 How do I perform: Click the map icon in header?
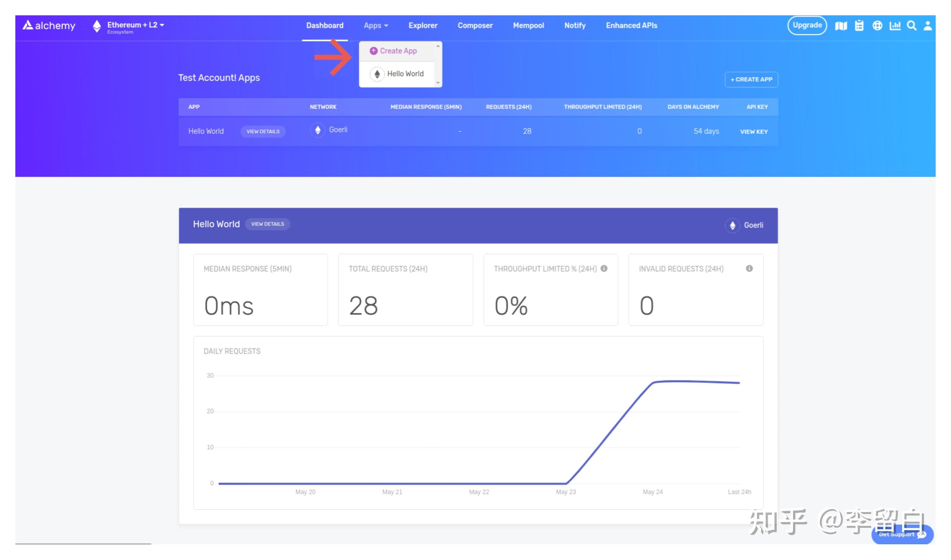click(x=841, y=26)
